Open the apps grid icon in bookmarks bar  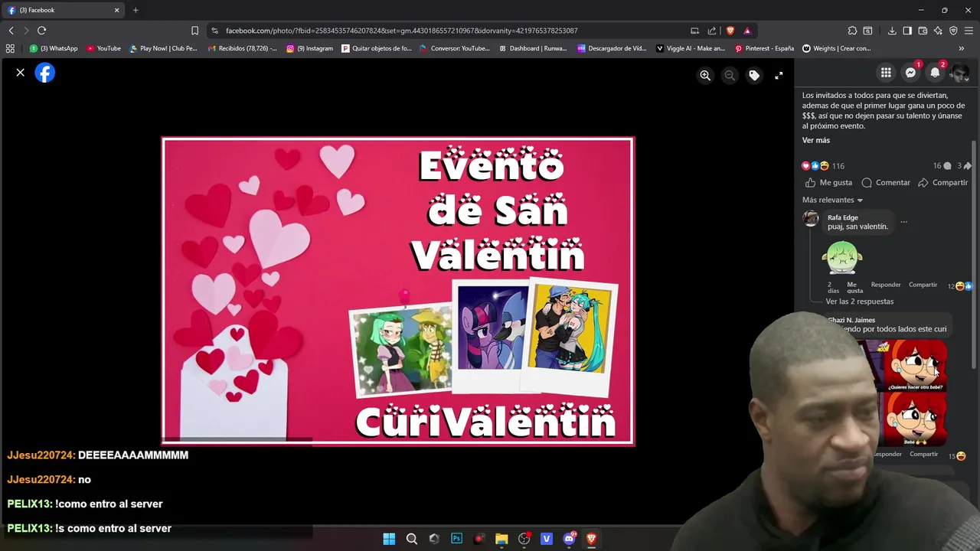10,48
